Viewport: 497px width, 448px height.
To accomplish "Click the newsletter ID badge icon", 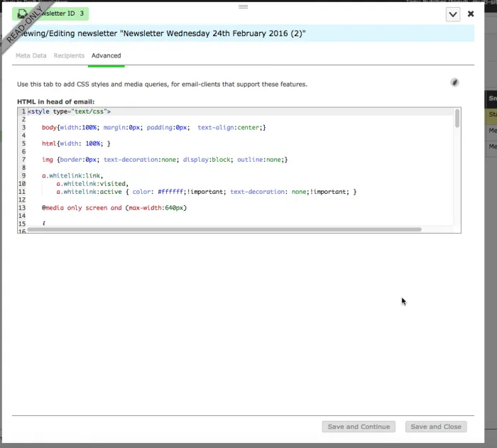I will coord(22,13).
